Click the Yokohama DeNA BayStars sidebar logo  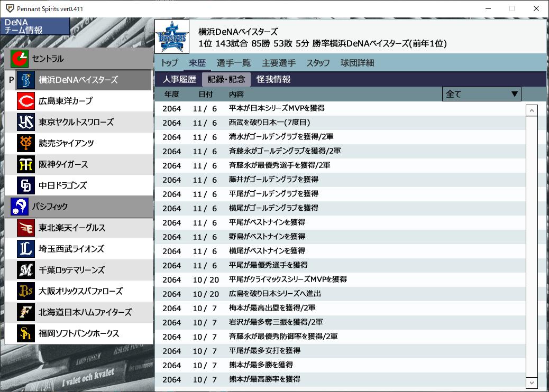point(26,80)
